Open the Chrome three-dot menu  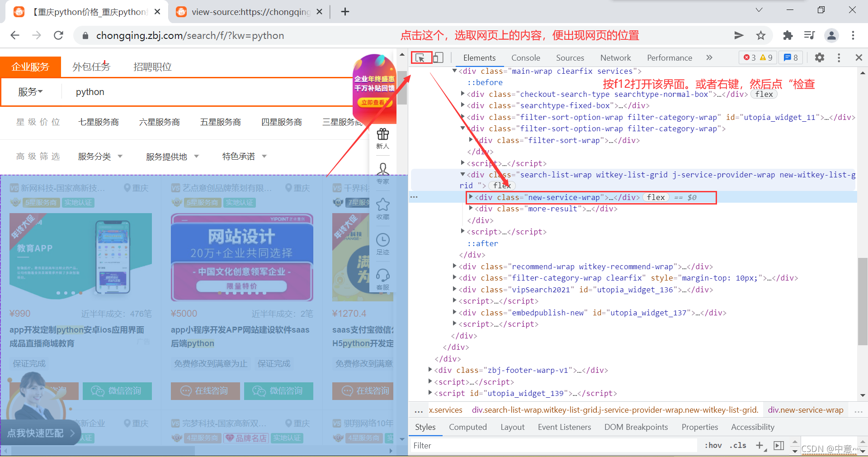(x=853, y=35)
